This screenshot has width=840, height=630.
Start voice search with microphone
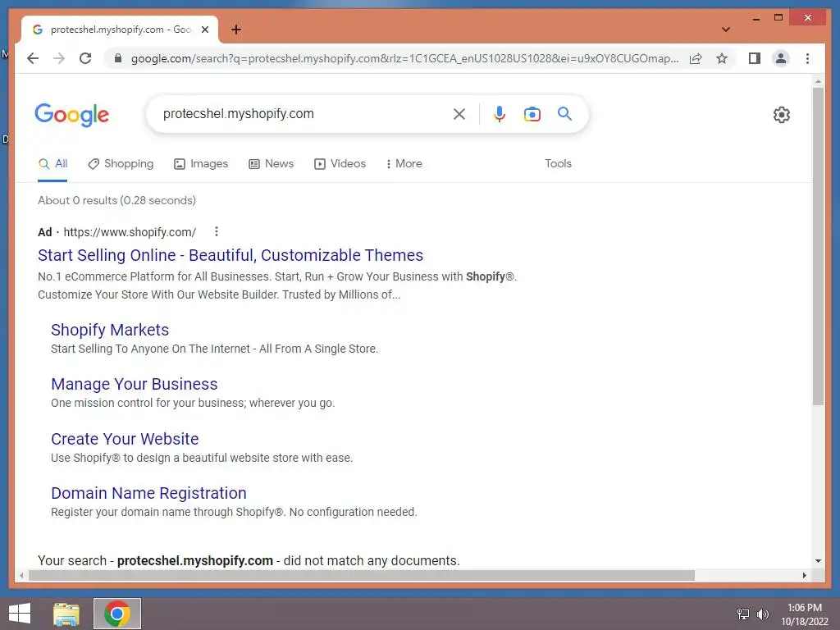pyautogui.click(x=499, y=113)
